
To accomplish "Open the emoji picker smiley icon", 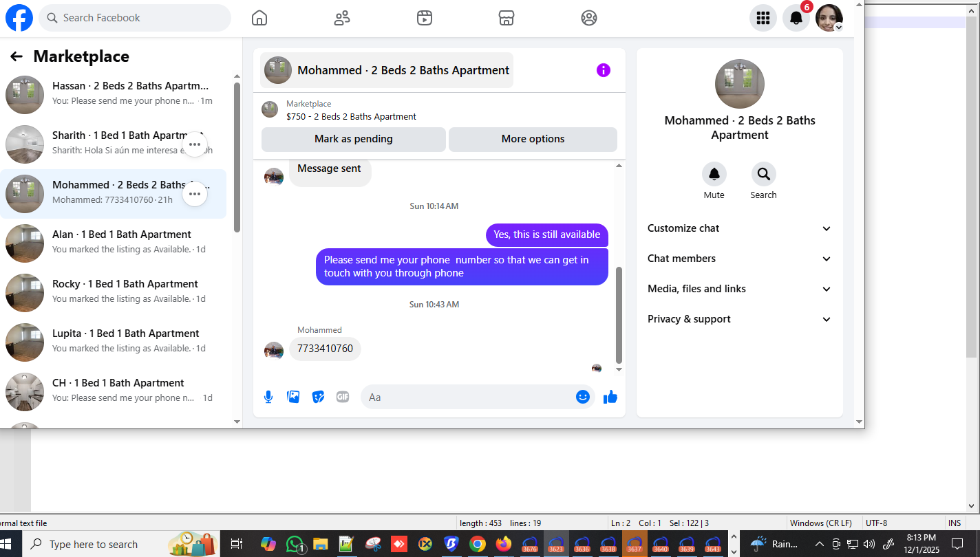I will [x=583, y=397].
